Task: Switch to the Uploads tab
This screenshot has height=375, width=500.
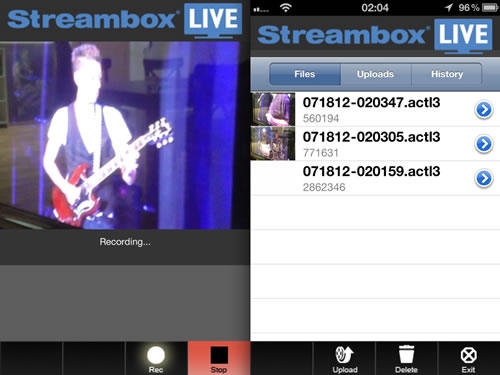Action: (376, 74)
